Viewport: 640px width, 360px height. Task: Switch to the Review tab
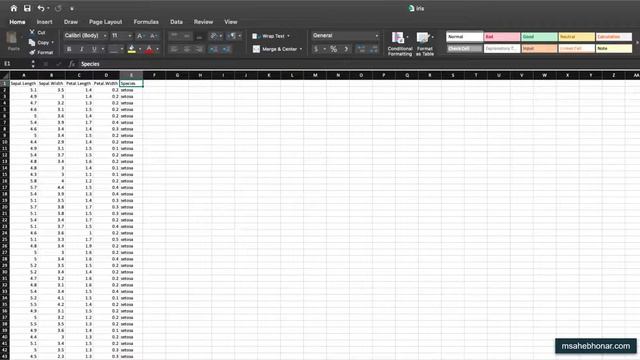click(203, 22)
